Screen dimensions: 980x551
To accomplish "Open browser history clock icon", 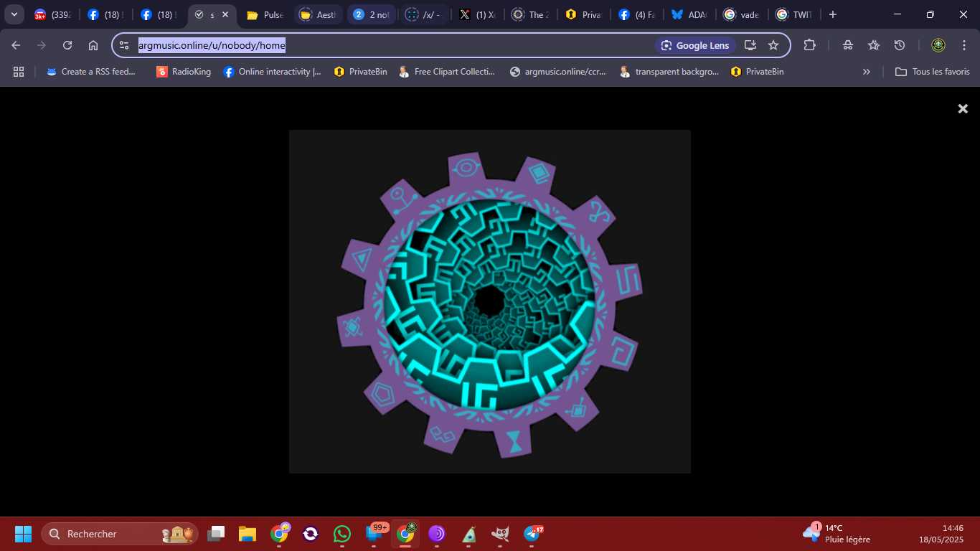I will coord(900,45).
